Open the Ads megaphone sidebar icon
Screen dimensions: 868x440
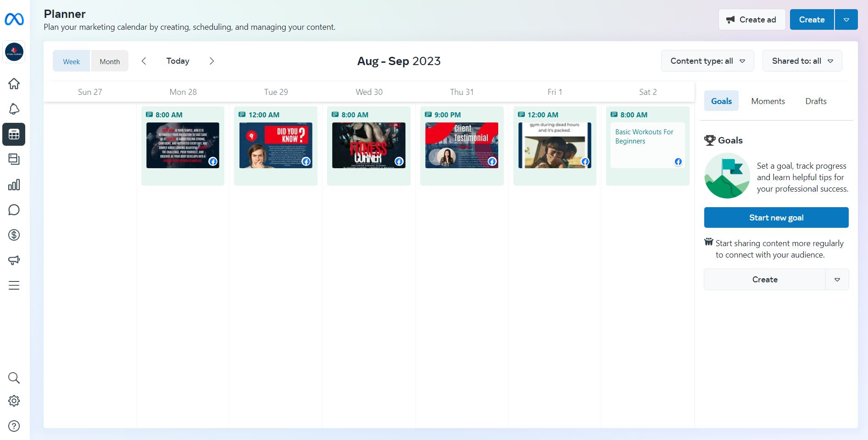click(x=14, y=260)
